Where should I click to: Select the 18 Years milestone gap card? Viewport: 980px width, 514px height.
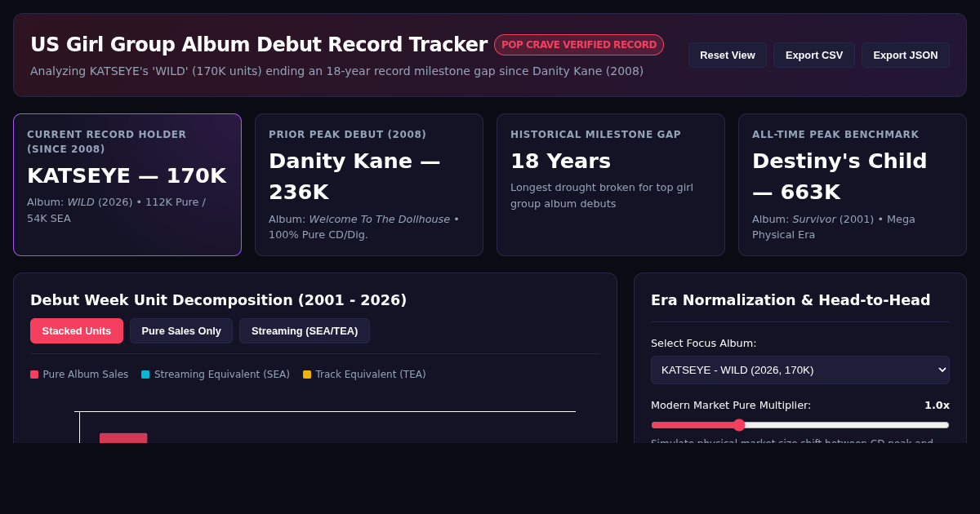click(x=611, y=185)
